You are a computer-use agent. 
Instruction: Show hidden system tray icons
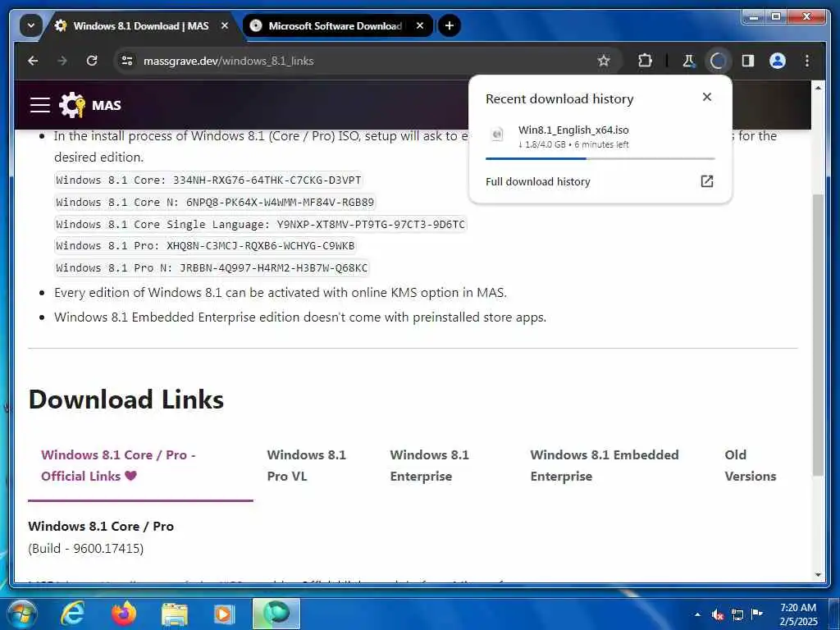pos(697,614)
